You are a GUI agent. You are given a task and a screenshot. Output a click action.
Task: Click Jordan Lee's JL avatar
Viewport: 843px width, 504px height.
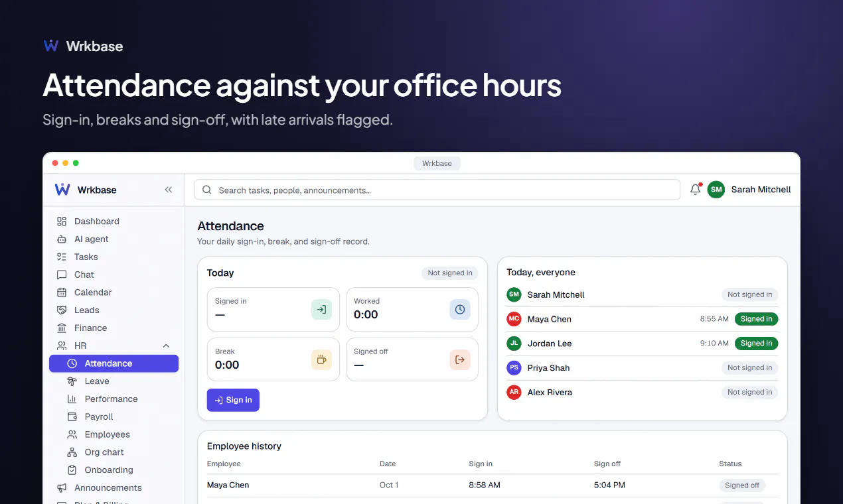[x=514, y=344]
